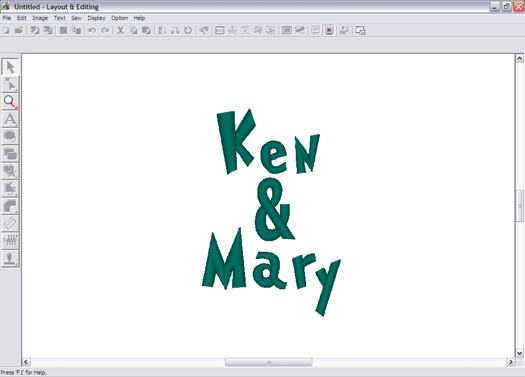The image size is (525, 377).
Task: Open the File menu
Action: tap(7, 18)
